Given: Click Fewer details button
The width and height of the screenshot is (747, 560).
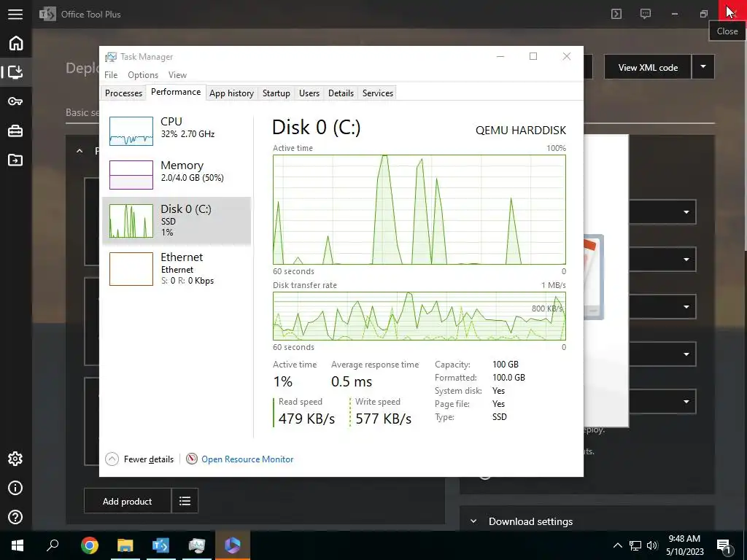Looking at the screenshot, I should [x=139, y=459].
